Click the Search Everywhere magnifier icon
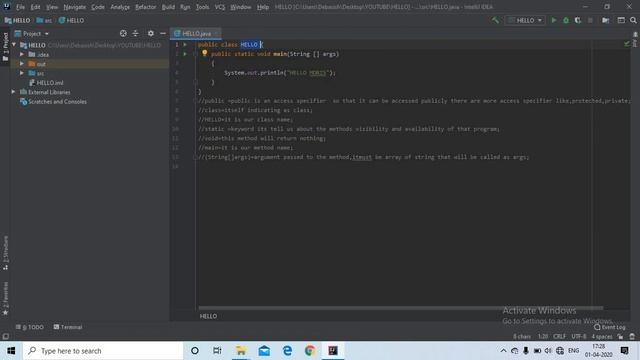The image size is (640, 360). pyautogui.click(x=633, y=20)
